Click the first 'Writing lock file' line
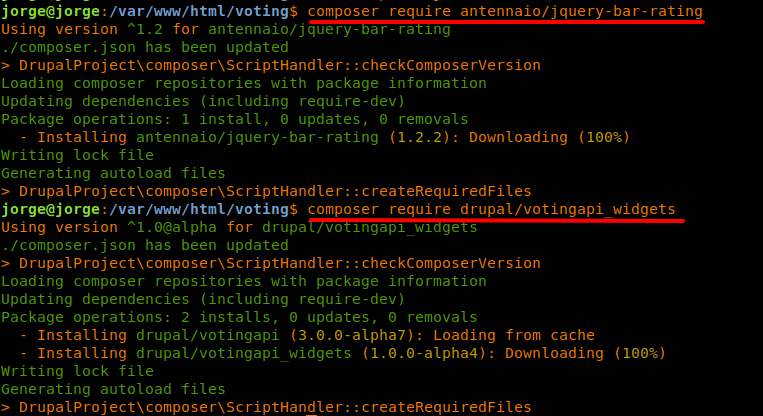Image resolution: width=763 pixels, height=416 pixels. 77,155
